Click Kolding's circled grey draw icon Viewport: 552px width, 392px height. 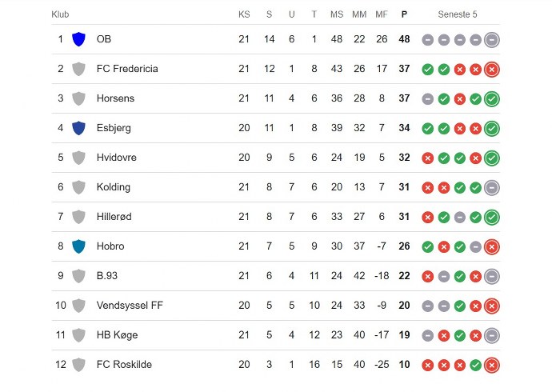point(492,187)
